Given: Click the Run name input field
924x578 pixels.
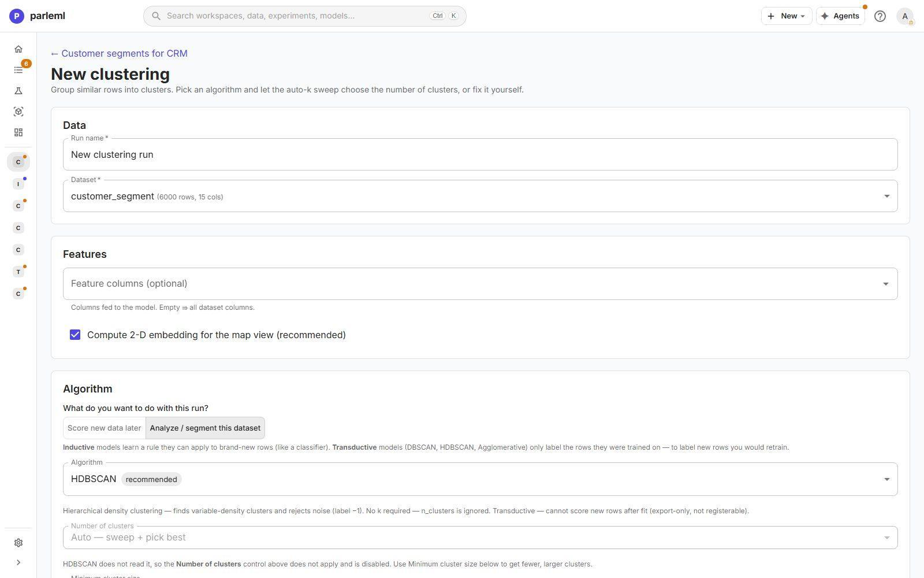Looking at the screenshot, I should (x=480, y=154).
